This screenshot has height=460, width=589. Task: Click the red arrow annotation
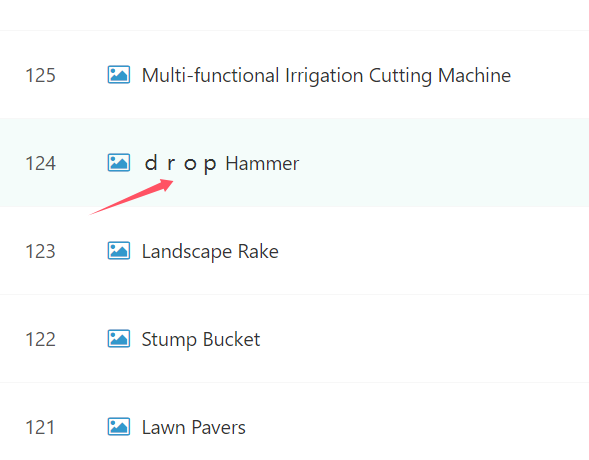pyautogui.click(x=131, y=197)
